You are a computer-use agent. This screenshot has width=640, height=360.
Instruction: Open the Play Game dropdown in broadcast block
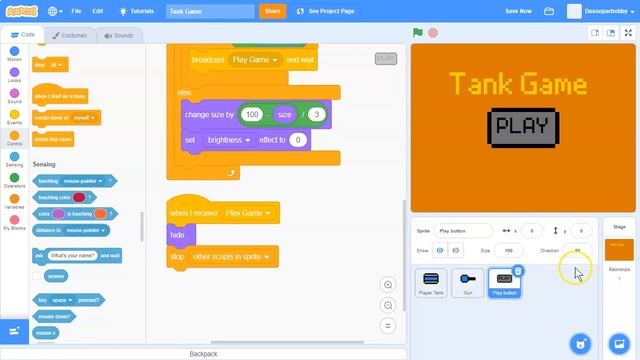(254, 60)
